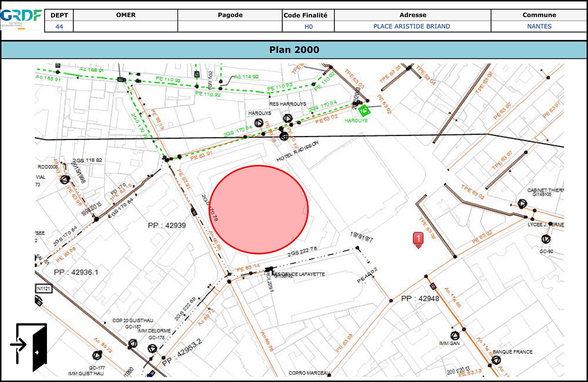
Task: Click the empty OMER field cell
Action: coord(126,26)
